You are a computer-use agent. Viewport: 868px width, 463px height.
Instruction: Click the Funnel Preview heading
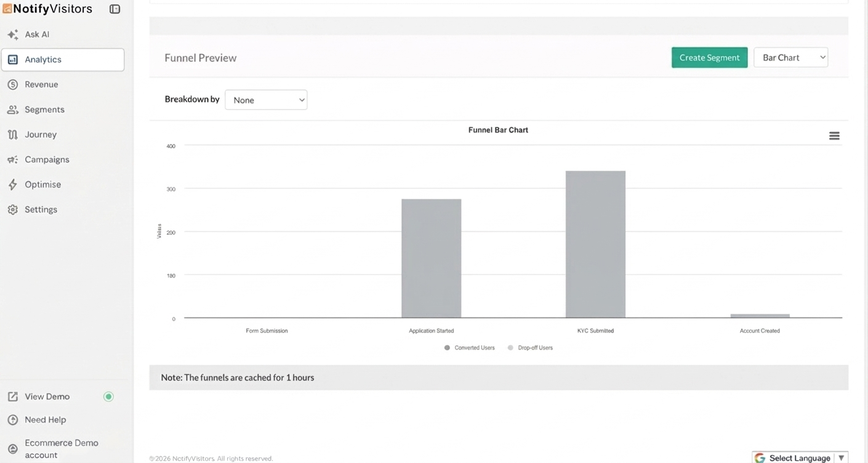click(200, 58)
